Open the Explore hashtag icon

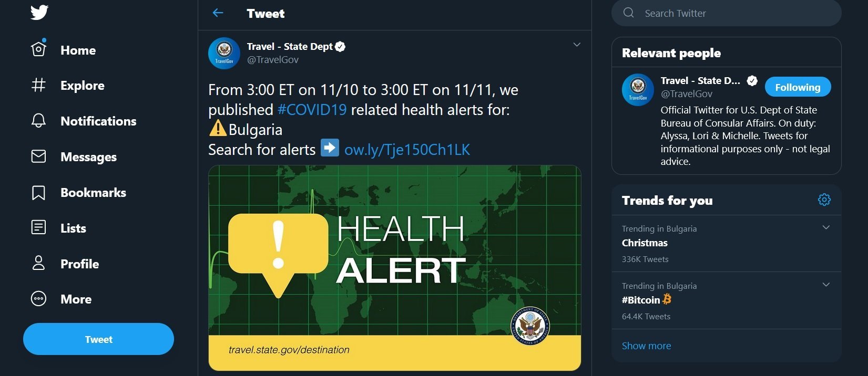tap(39, 85)
